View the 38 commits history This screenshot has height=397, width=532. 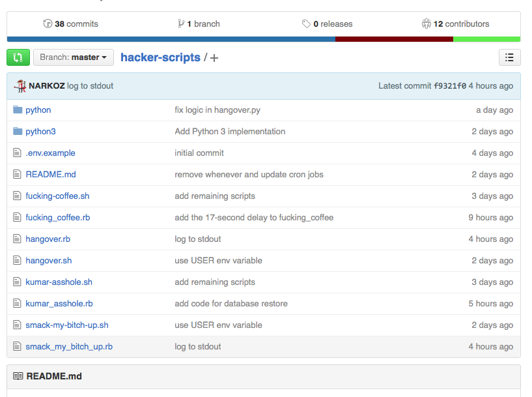tap(70, 23)
